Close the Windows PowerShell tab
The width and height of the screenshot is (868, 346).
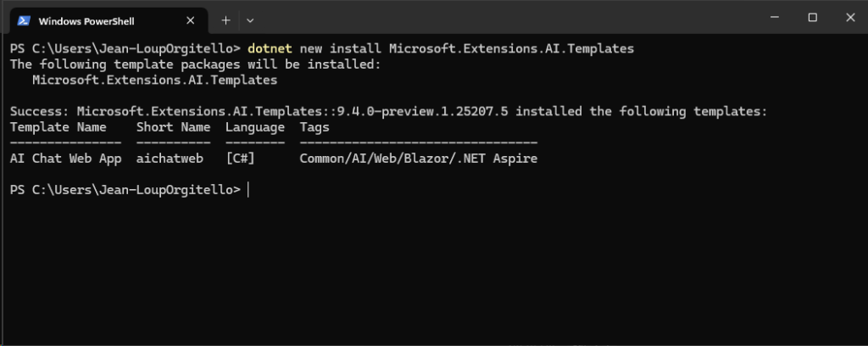coord(190,21)
